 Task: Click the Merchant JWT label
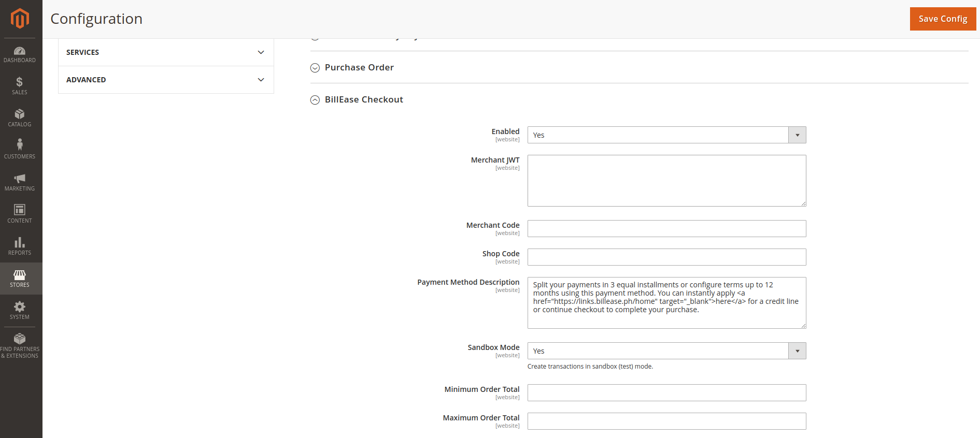495,160
